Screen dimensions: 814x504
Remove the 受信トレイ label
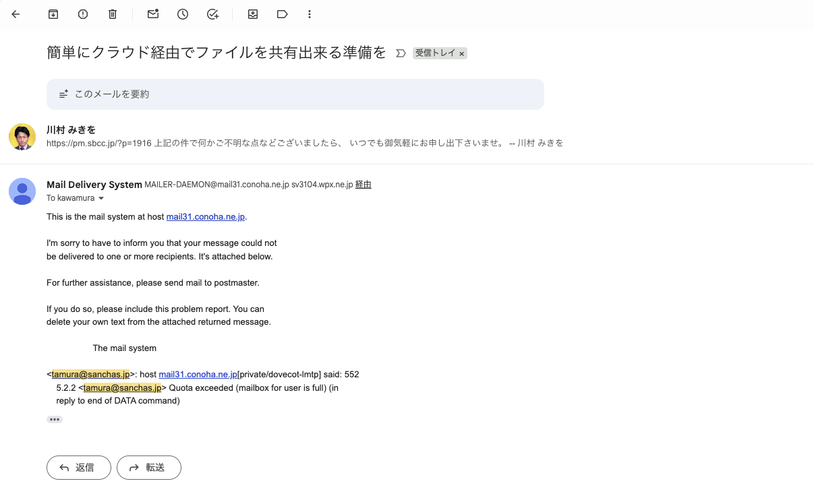pos(462,54)
